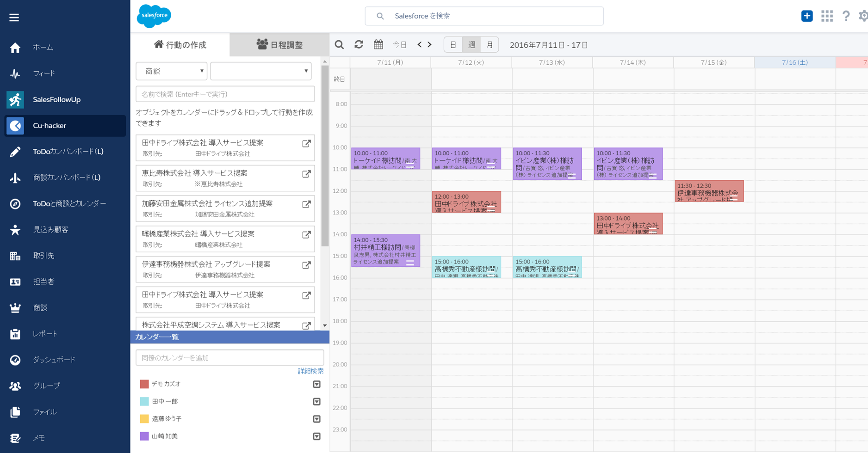Click the フィード pulse icon
This screenshot has width=868, height=453.
coord(15,73)
